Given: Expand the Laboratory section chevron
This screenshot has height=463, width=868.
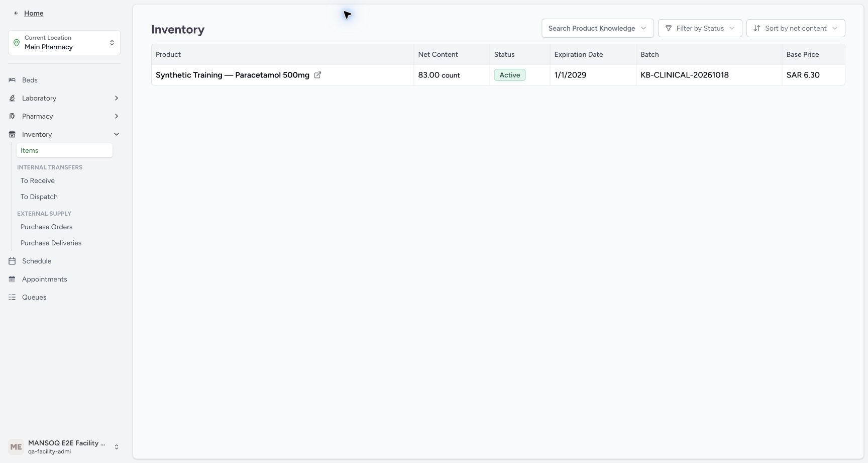Looking at the screenshot, I should pyautogui.click(x=117, y=98).
